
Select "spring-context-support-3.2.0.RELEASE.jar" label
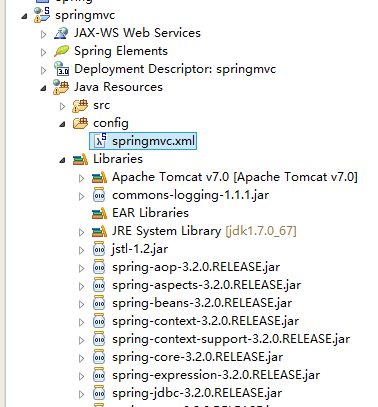(x=231, y=339)
